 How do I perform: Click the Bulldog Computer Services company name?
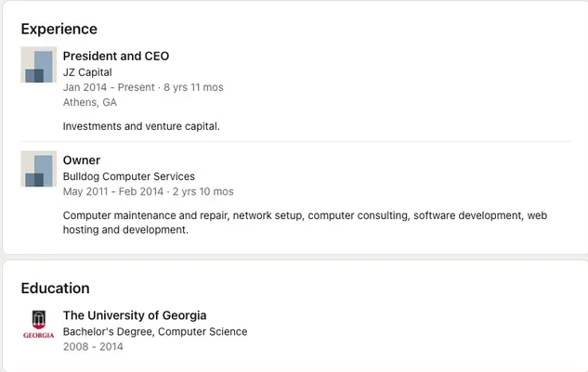tap(129, 176)
